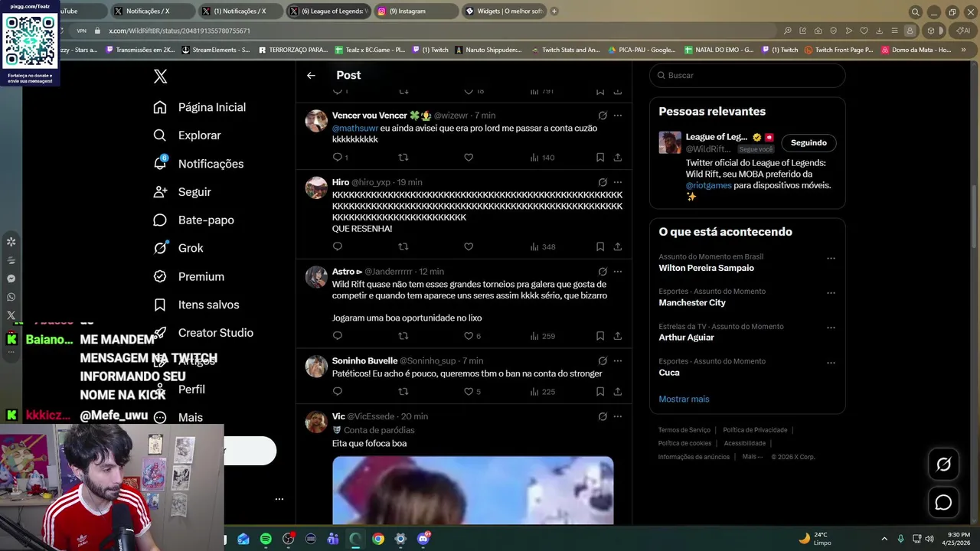Reply to Hiro's post
Viewport: 980px width, 551px height.
(x=338, y=246)
